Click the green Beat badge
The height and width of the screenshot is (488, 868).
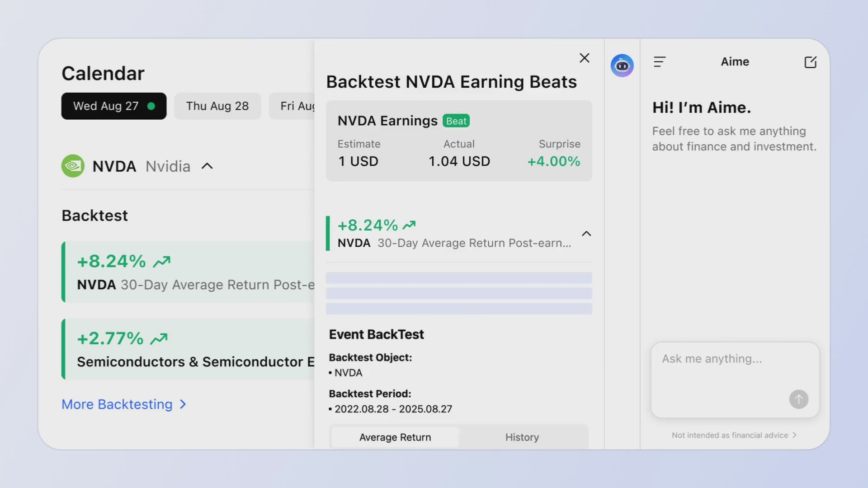coord(456,121)
